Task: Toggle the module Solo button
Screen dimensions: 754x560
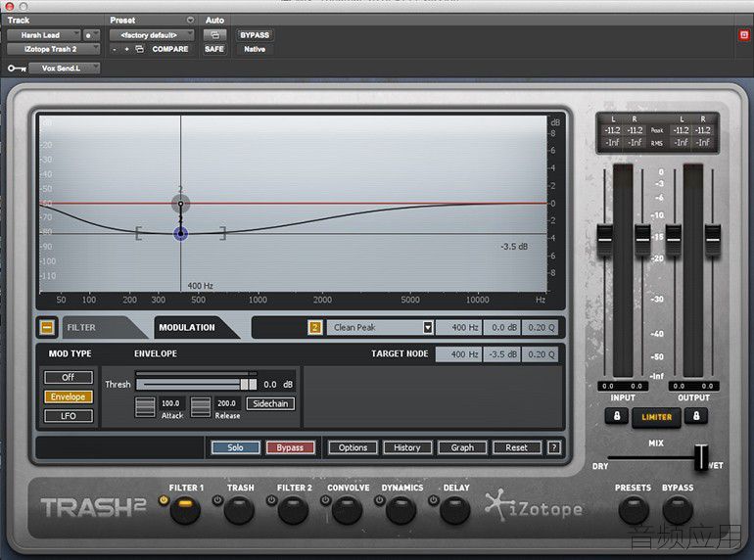Action: click(235, 447)
